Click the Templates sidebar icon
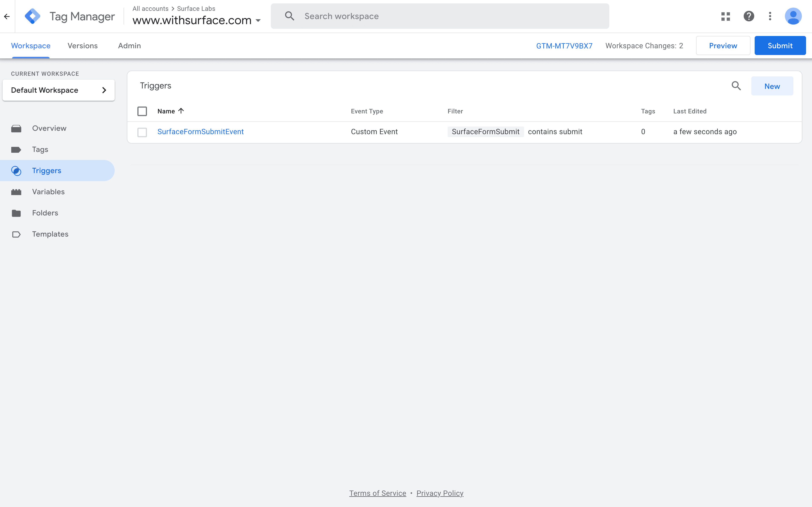The height and width of the screenshot is (507, 812). (16, 234)
